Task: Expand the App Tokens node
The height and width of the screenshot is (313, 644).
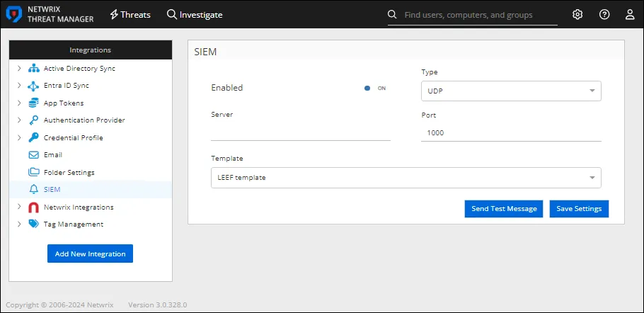Action: [x=19, y=103]
